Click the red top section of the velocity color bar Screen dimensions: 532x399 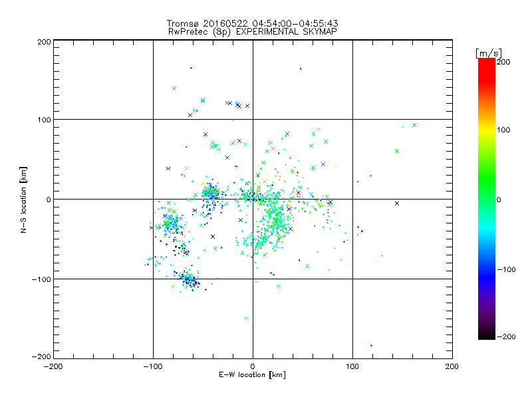tap(487, 70)
